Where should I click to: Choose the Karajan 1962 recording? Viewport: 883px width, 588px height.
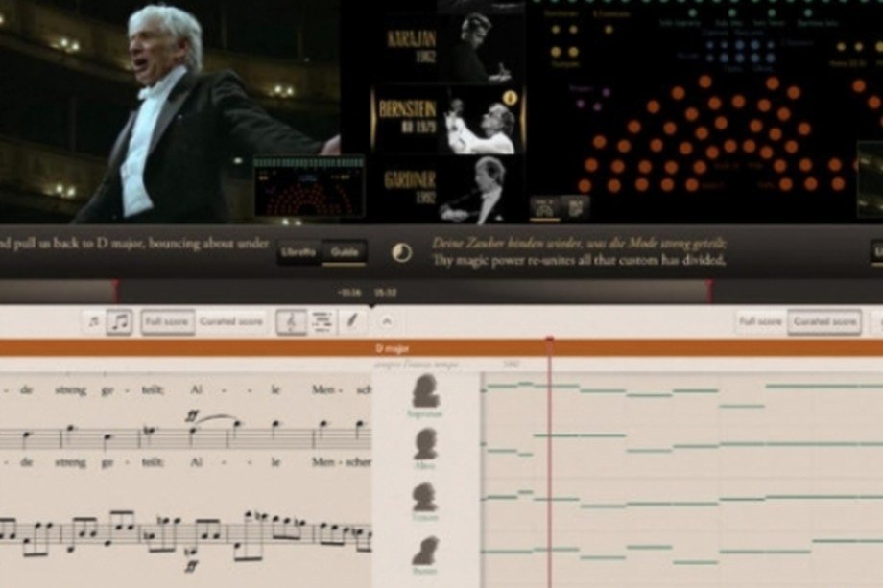pyautogui.click(x=449, y=48)
